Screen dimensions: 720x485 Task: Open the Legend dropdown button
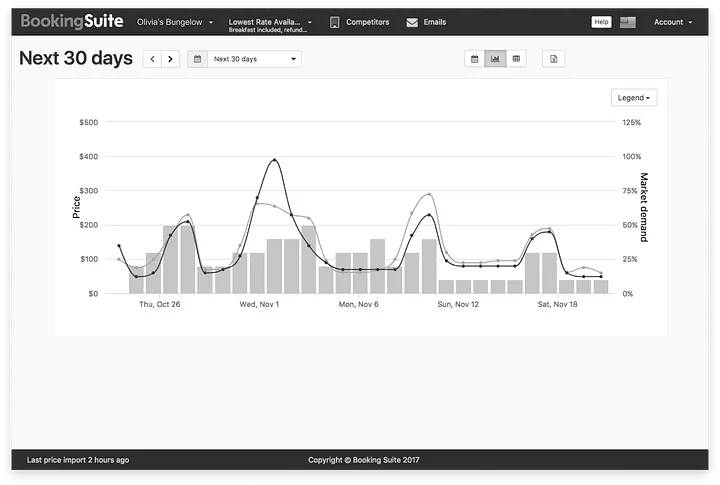(633, 98)
